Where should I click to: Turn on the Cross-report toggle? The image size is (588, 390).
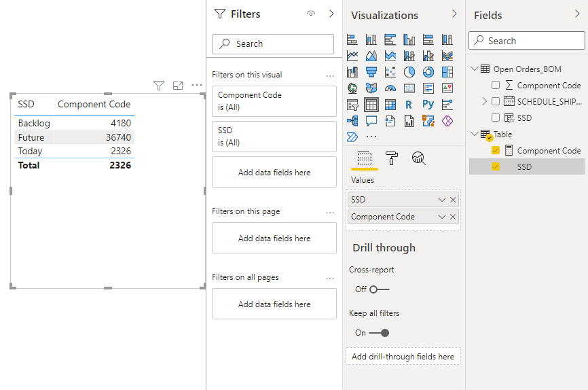pos(379,289)
